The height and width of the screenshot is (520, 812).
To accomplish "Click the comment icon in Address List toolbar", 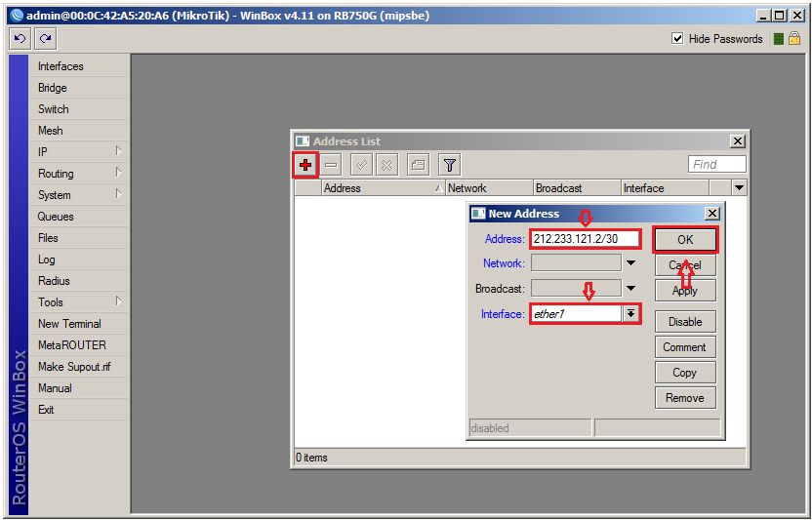I will click(417, 165).
